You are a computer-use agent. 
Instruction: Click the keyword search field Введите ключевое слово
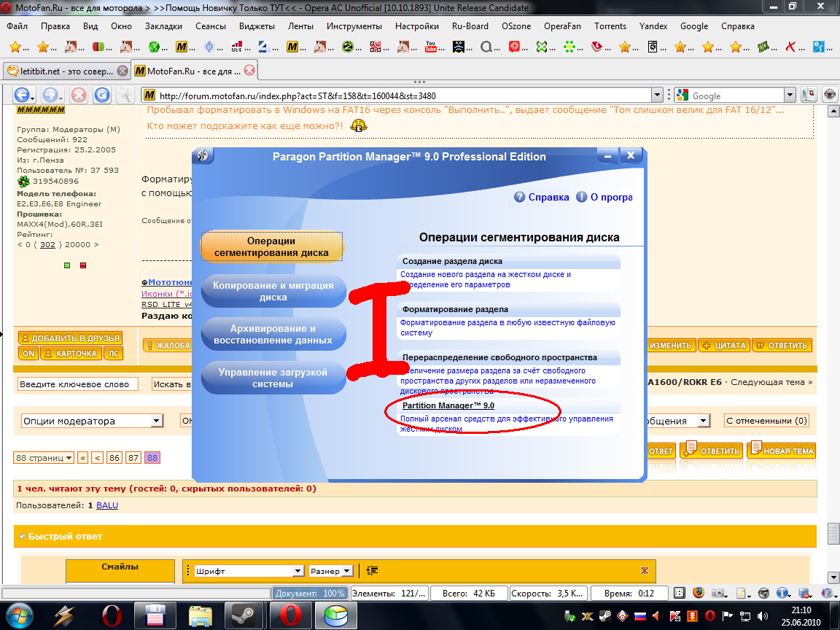(78, 384)
